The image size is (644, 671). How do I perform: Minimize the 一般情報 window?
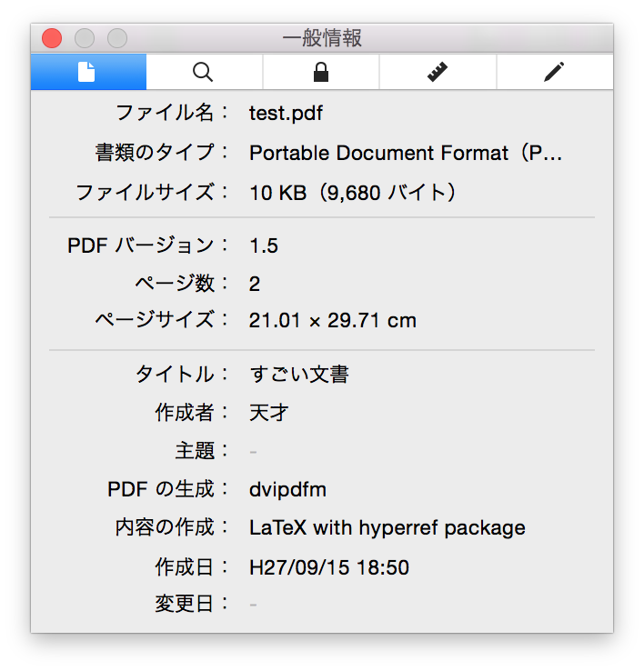(85, 38)
